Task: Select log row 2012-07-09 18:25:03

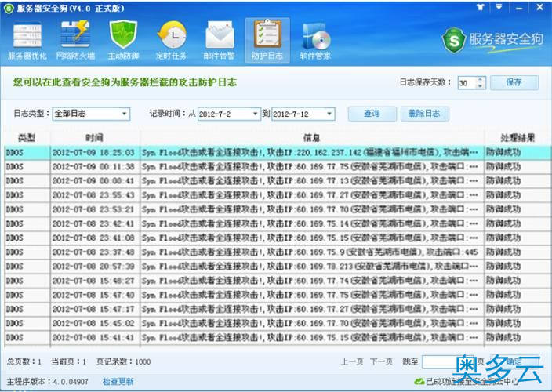Action: pyautogui.click(x=277, y=152)
